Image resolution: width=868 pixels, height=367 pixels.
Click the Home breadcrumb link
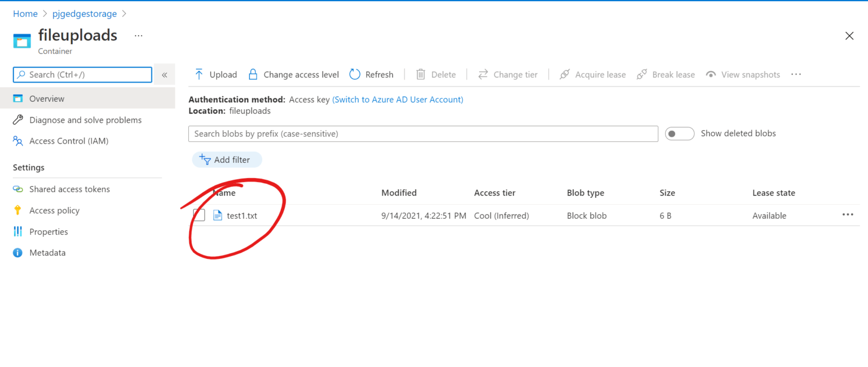(25, 13)
